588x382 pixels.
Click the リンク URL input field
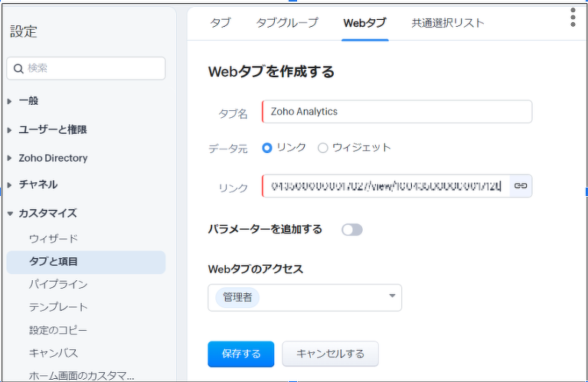point(387,186)
